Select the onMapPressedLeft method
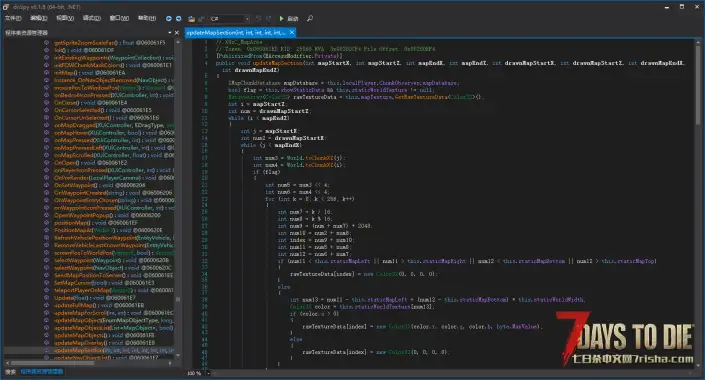The height and width of the screenshot is (380, 705). pyautogui.click(x=113, y=148)
